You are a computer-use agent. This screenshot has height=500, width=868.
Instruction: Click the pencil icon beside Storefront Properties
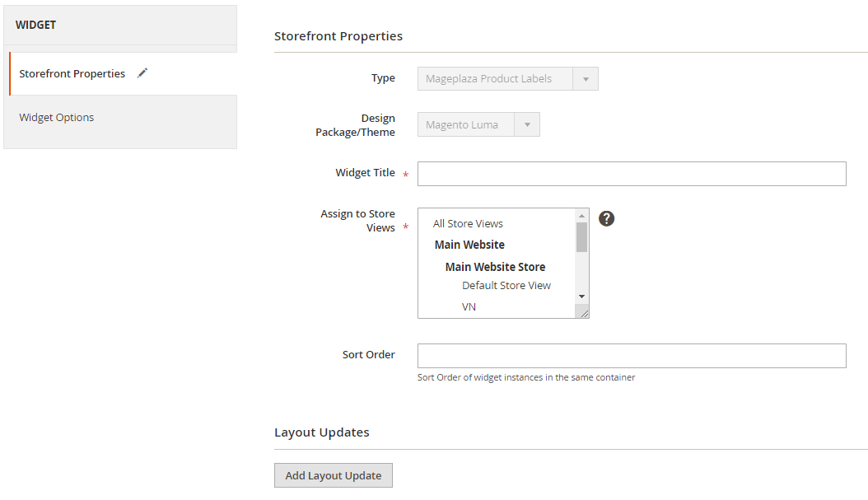pyautogui.click(x=142, y=73)
